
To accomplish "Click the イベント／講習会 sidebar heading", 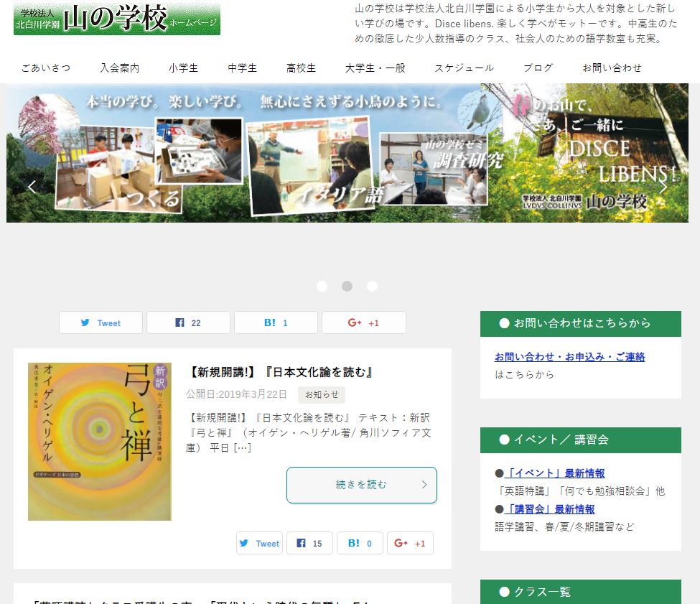I will tap(581, 440).
